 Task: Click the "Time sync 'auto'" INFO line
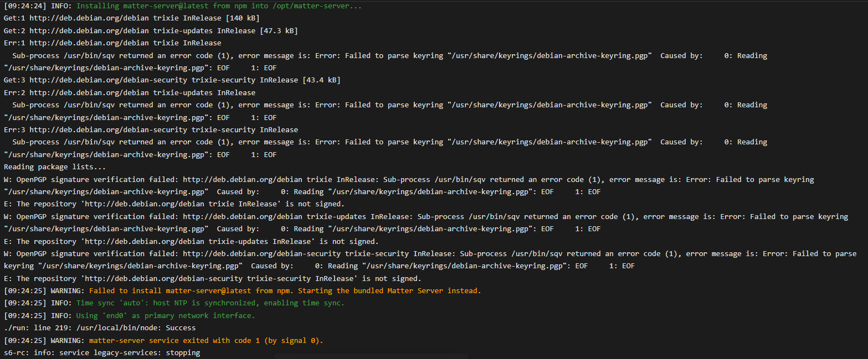pyautogui.click(x=174, y=303)
